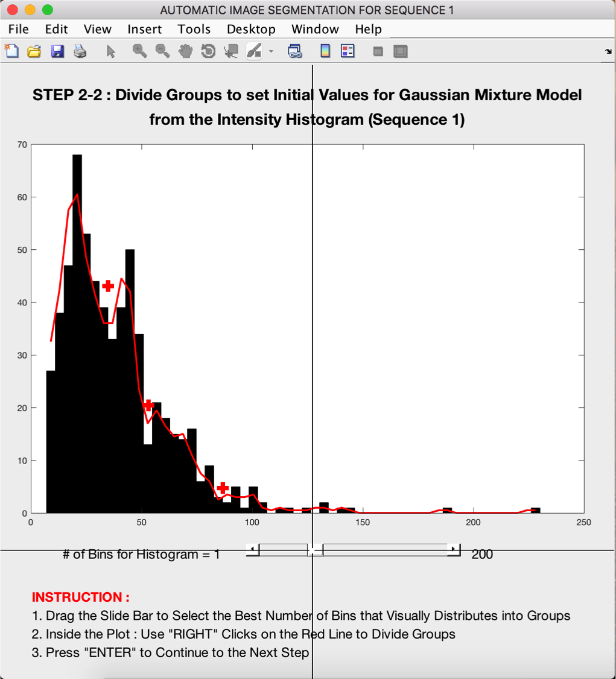Click the Link Plot icon
The image size is (616, 679).
[x=295, y=51]
